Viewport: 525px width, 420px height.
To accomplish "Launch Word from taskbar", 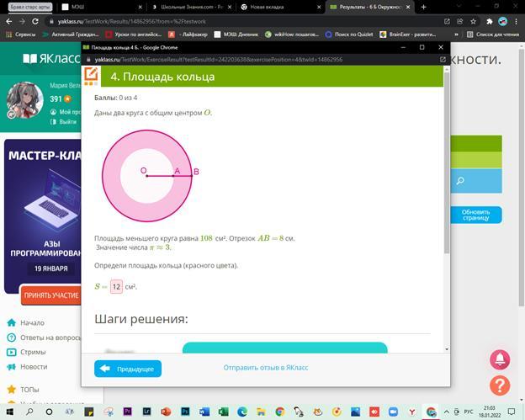I will point(204,412).
